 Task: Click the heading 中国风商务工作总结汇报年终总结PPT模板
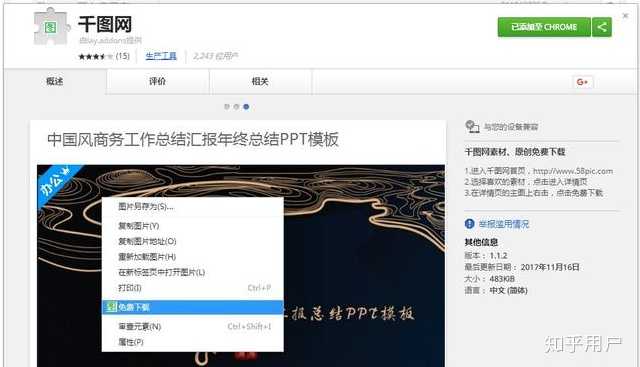pos(193,139)
